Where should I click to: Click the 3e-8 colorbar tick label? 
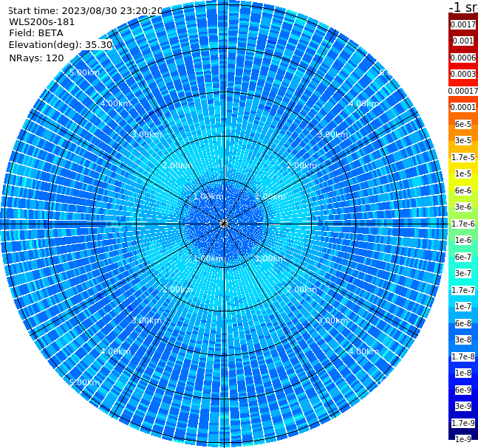coord(463,340)
